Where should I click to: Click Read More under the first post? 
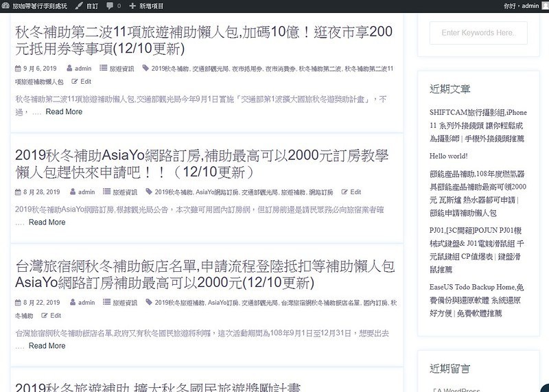pyautogui.click(x=64, y=112)
